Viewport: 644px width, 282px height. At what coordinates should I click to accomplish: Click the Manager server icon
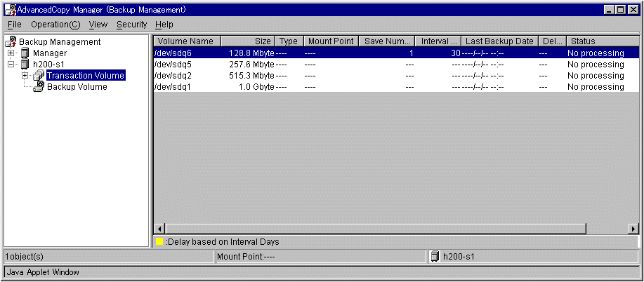click(x=25, y=53)
